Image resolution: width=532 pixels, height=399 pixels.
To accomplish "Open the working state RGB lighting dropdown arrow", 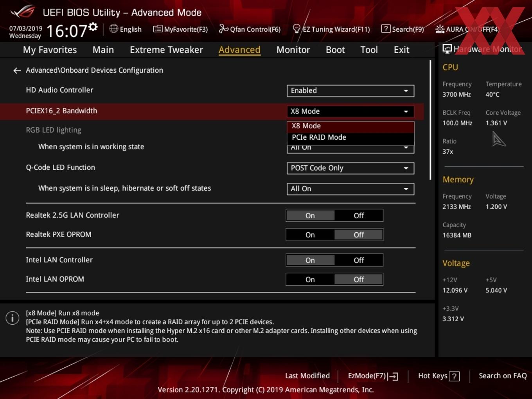I will (406, 148).
